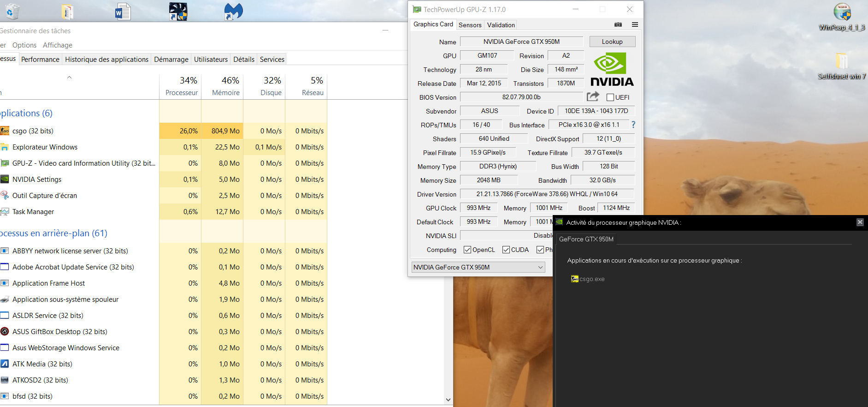This screenshot has width=868, height=407.
Task: Select the ASLDR Service (32 bits) row
Action: pos(163,315)
